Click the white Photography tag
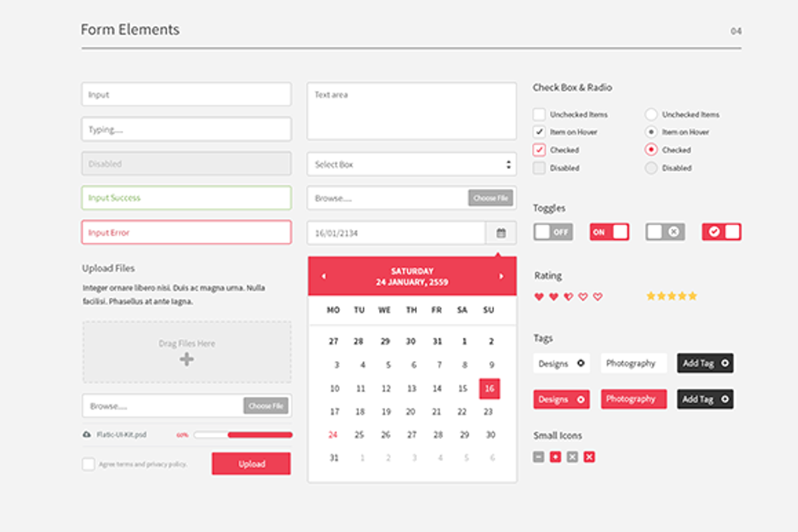Image resolution: width=798 pixels, height=532 pixels. pos(634,363)
